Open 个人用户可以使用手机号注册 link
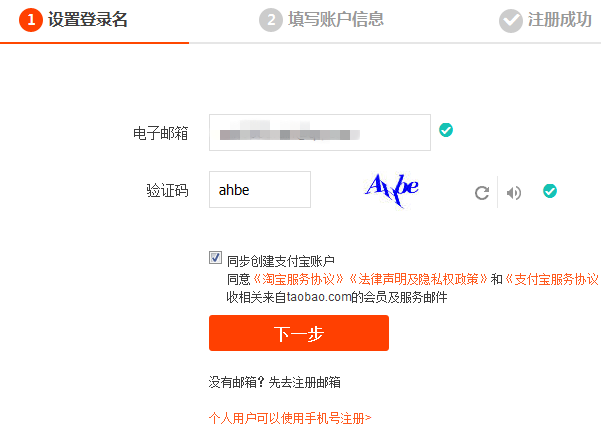The height and width of the screenshot is (448, 601). pyautogui.click(x=290, y=418)
